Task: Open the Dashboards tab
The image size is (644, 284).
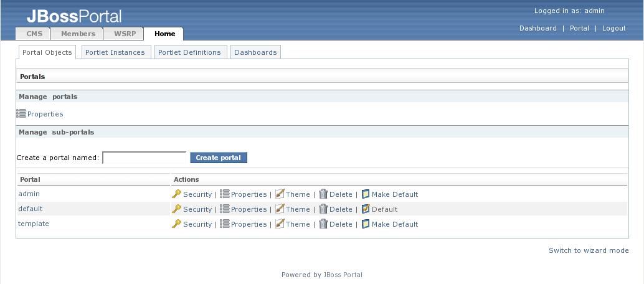Action: pyautogui.click(x=255, y=52)
